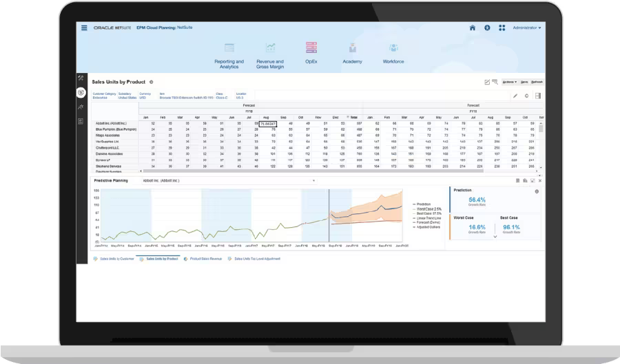The width and height of the screenshot is (620, 364).
Task: Close the Predictive Planning panel
Action: point(539,180)
